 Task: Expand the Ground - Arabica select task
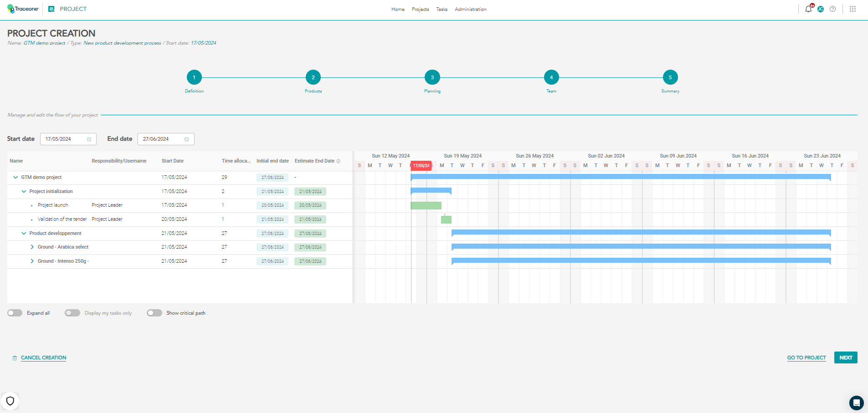[x=32, y=247]
